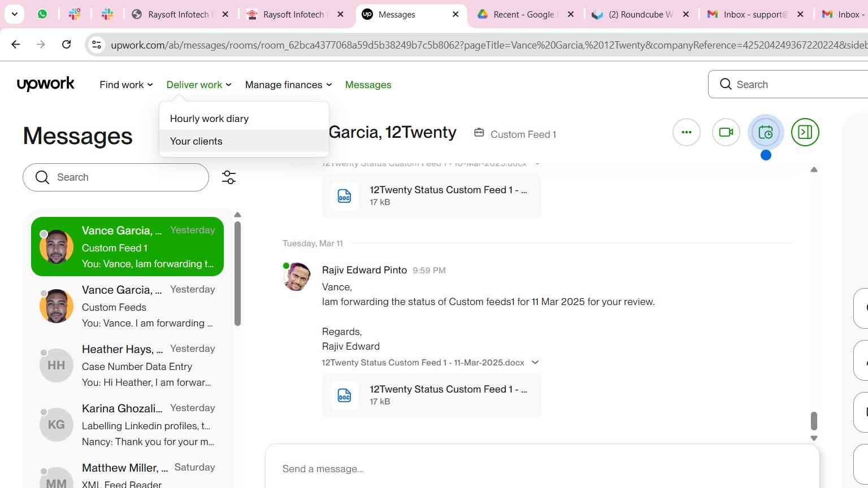The height and width of the screenshot is (488, 868).
Task: Open the WhatsApp pinned tab
Action: click(42, 14)
